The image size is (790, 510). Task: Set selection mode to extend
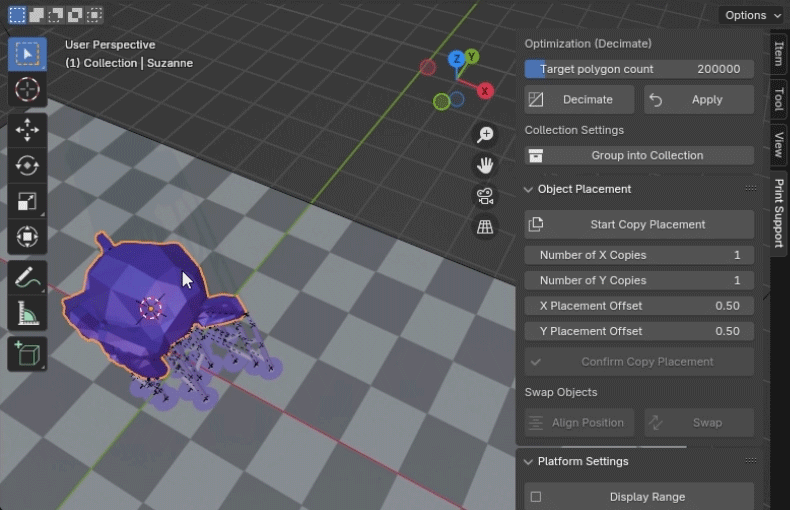36,15
